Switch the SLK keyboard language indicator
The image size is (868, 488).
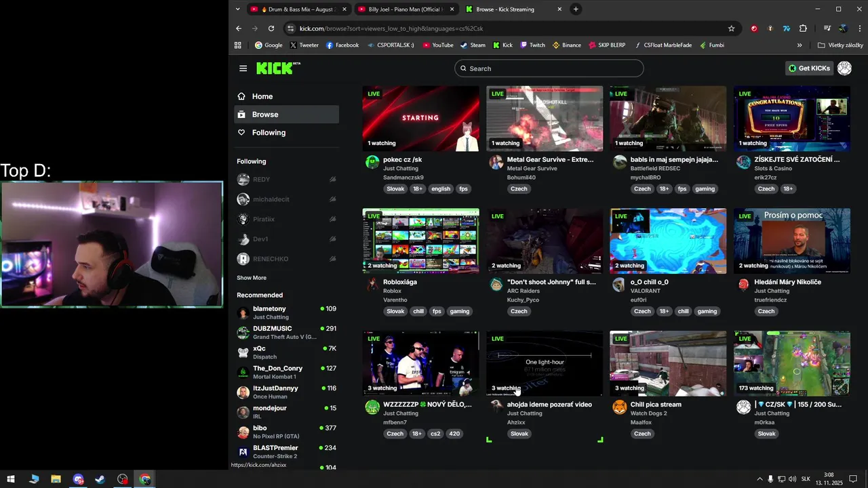tap(806, 479)
